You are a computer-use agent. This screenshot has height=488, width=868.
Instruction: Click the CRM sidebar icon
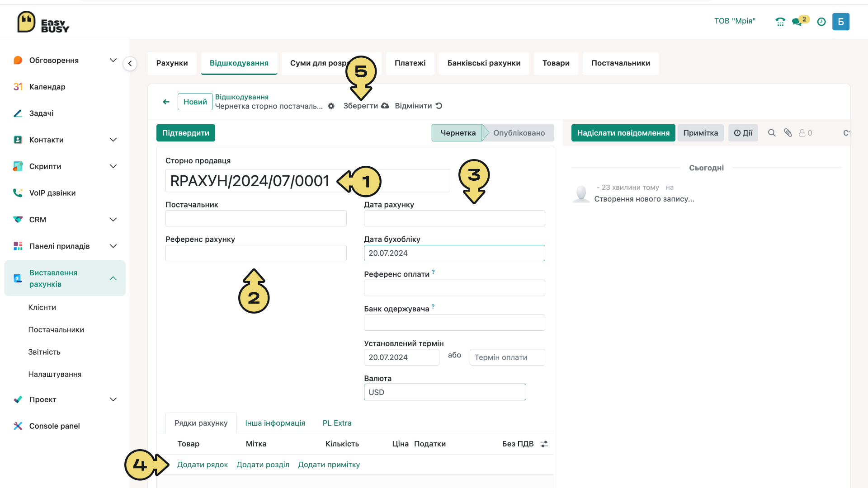(18, 220)
